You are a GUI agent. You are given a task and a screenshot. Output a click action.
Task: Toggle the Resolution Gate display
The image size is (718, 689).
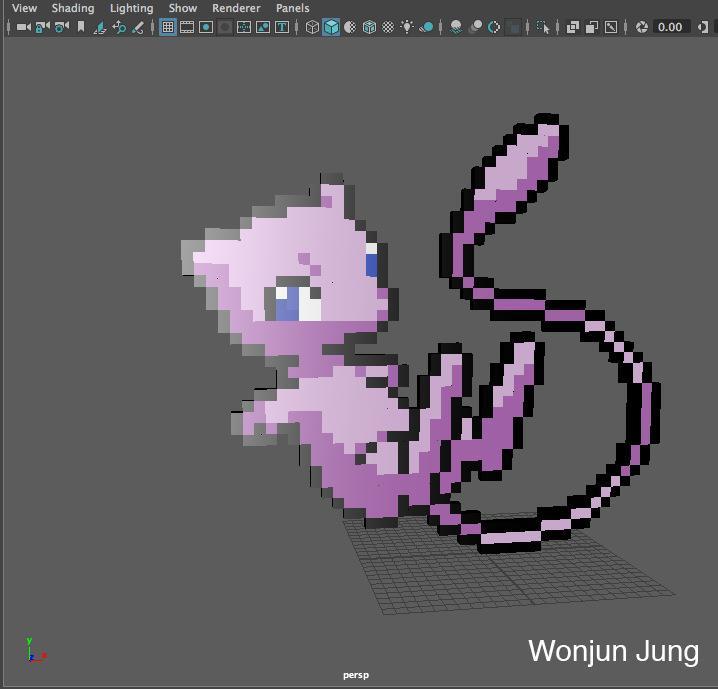click(206, 27)
